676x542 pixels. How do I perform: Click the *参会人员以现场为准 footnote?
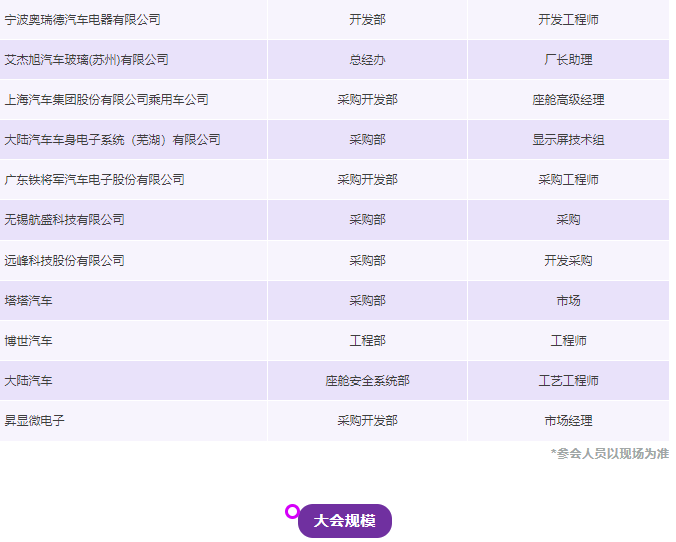pyautogui.click(x=610, y=454)
